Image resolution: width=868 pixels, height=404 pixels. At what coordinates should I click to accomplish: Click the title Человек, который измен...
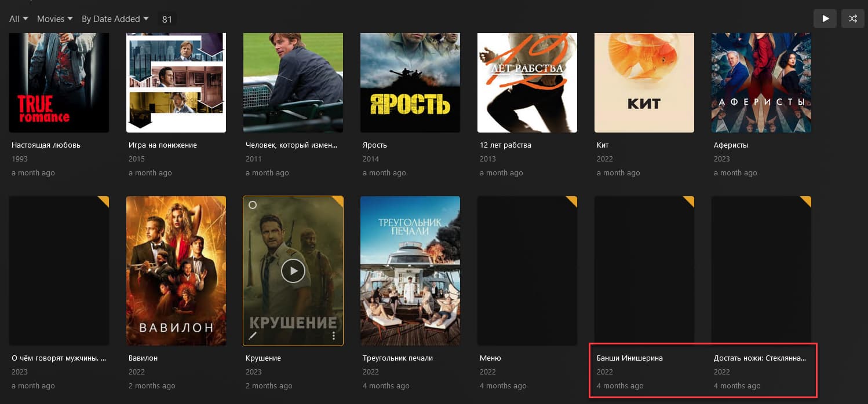[291, 145]
